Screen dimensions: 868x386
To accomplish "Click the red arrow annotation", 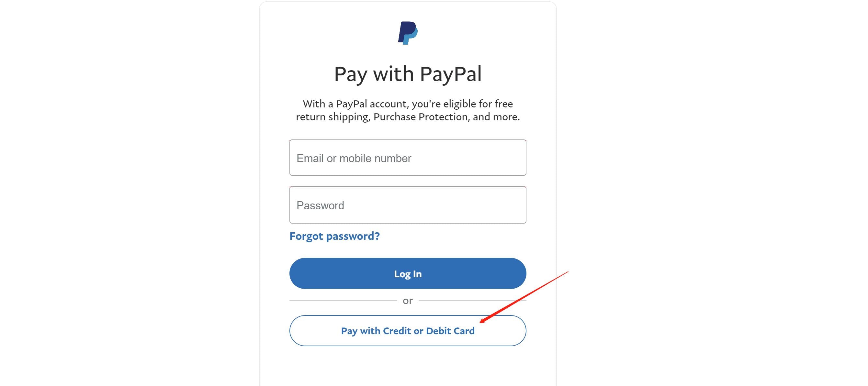I will [x=526, y=296].
